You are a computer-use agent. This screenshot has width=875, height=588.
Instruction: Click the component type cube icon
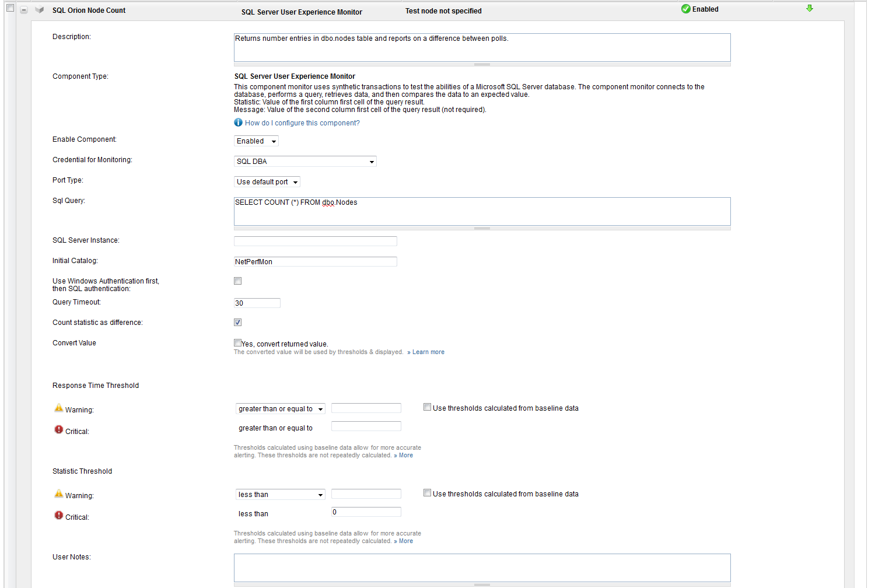[40, 10]
